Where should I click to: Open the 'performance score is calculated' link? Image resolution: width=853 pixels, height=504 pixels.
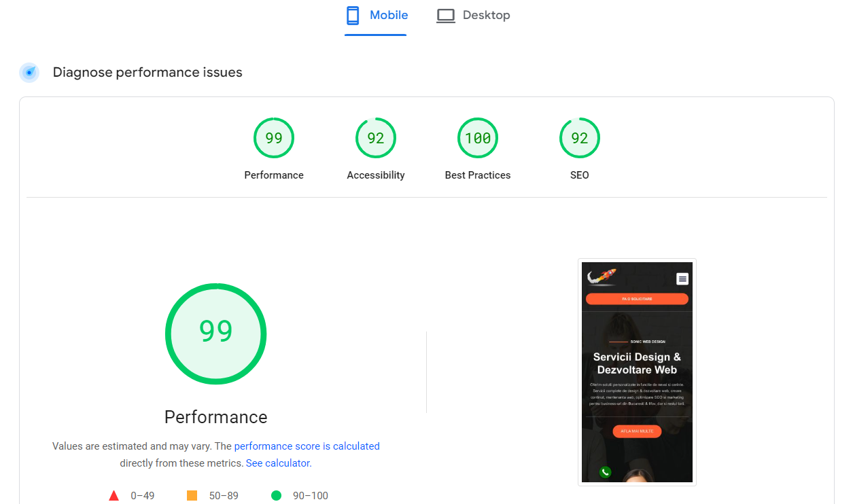(x=307, y=446)
